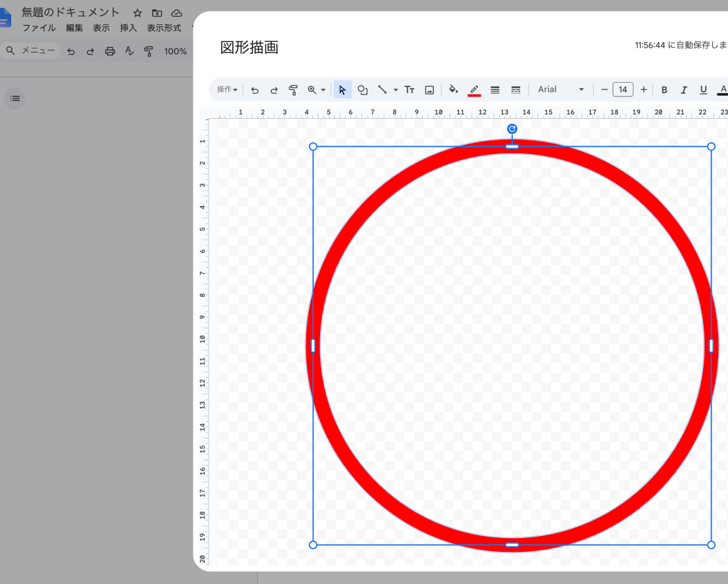Click spell check icon in Docs
This screenshot has height=584, width=728.
[x=130, y=51]
